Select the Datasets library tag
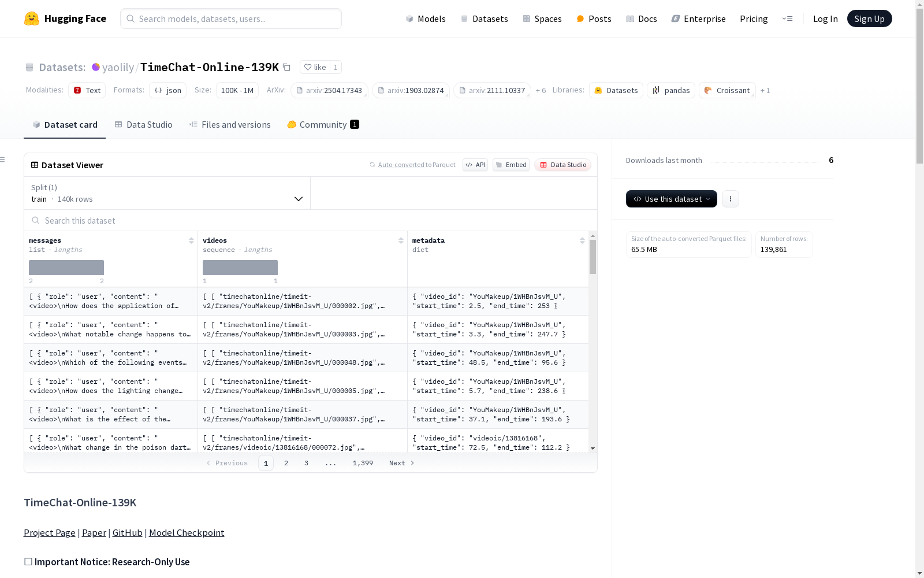Screen dimensions: 924x578 [616, 90]
